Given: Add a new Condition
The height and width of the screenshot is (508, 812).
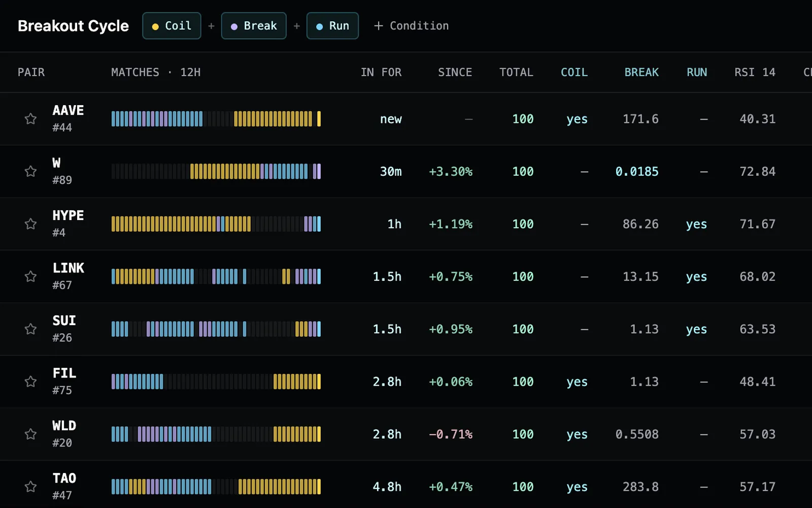Looking at the screenshot, I should pos(411,26).
